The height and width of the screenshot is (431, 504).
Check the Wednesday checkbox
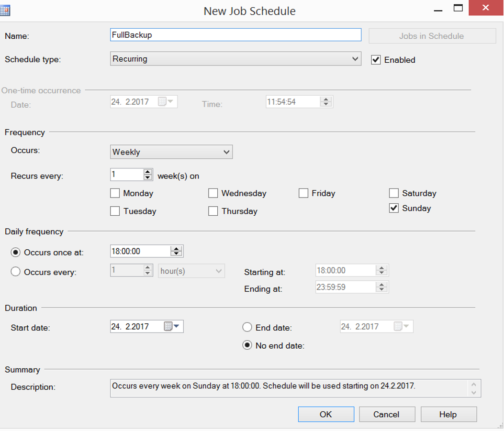pyautogui.click(x=213, y=193)
